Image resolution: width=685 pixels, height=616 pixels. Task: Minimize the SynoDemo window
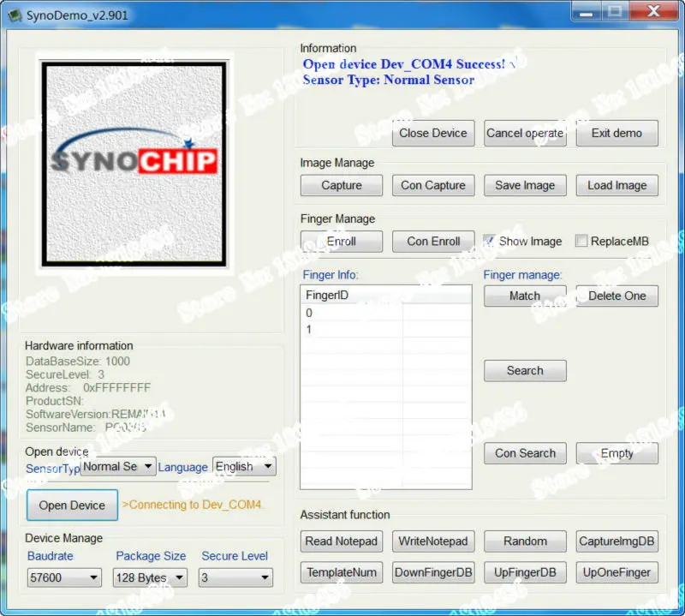[586, 12]
